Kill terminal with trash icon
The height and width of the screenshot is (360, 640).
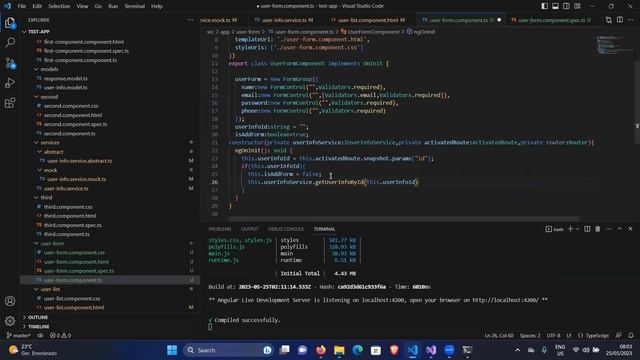598,229
